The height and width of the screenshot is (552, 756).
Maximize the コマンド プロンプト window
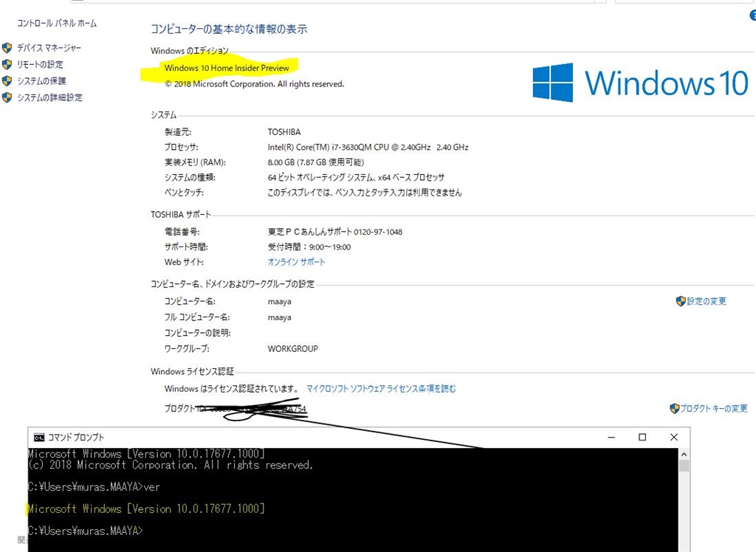pyautogui.click(x=642, y=438)
